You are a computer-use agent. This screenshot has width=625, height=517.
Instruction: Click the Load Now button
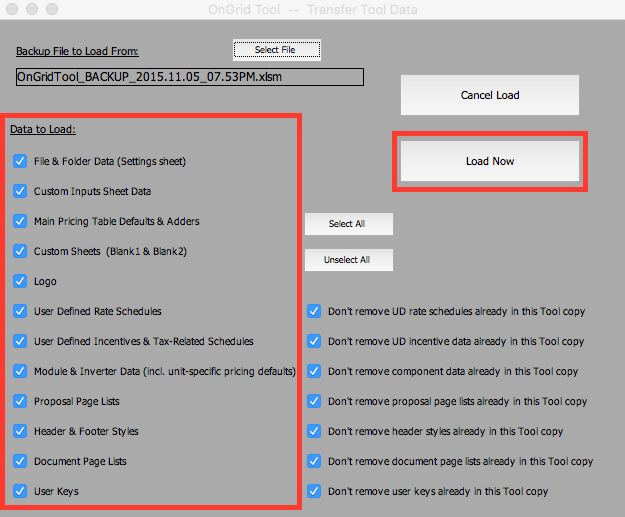click(x=490, y=161)
